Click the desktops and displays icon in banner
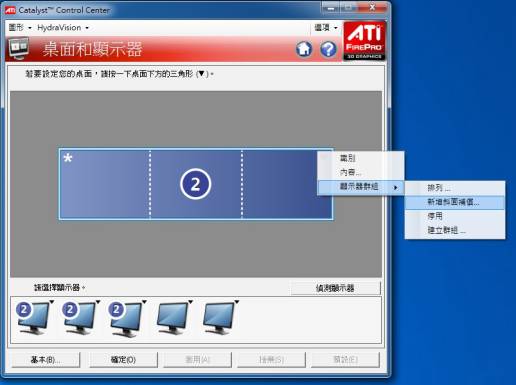This screenshot has height=385, width=516. [x=19, y=49]
